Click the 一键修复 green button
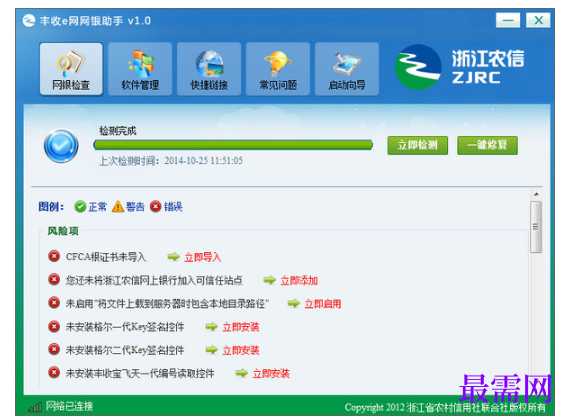571x420 pixels. (487, 145)
